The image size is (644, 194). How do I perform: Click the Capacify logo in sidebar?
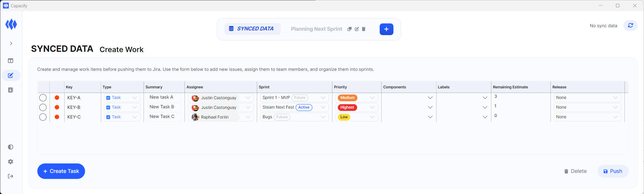tap(11, 24)
